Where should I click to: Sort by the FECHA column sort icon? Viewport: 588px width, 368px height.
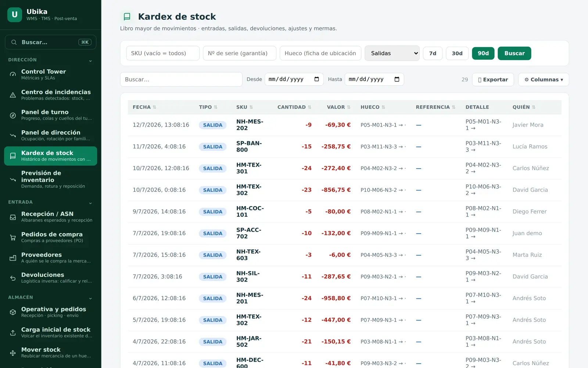pyautogui.click(x=155, y=107)
